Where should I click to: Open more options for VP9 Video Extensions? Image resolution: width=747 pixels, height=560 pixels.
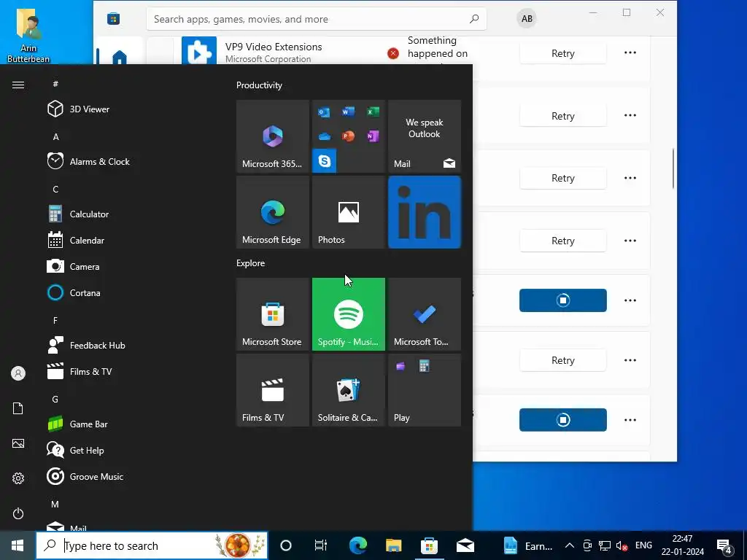pos(630,52)
